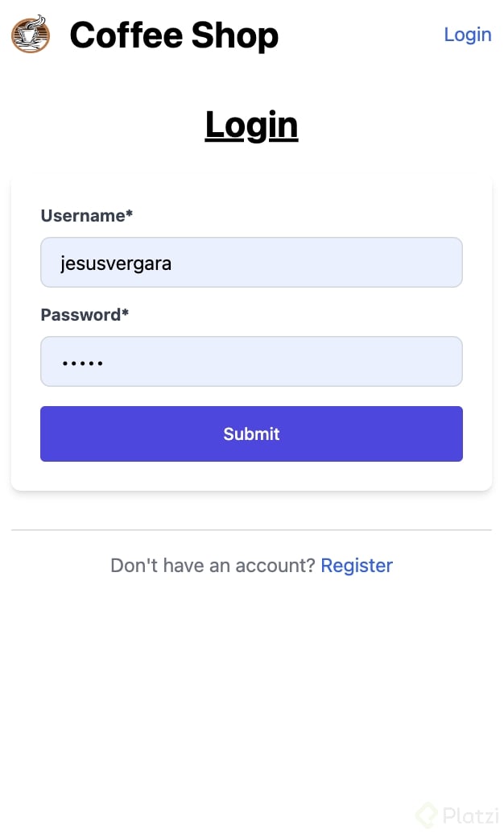This screenshot has width=504, height=838.
Task: Click the horizontal divider above Register
Action: coord(251,530)
